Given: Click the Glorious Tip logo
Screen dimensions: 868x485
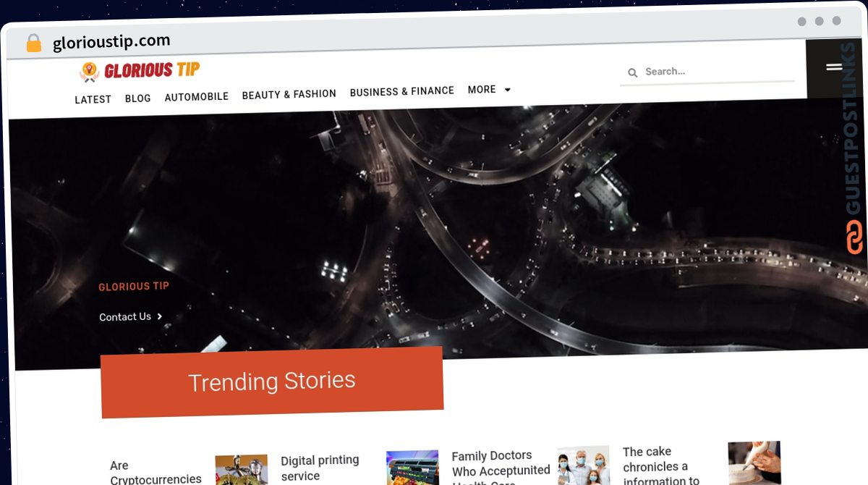Looking at the screenshot, I should click(139, 70).
